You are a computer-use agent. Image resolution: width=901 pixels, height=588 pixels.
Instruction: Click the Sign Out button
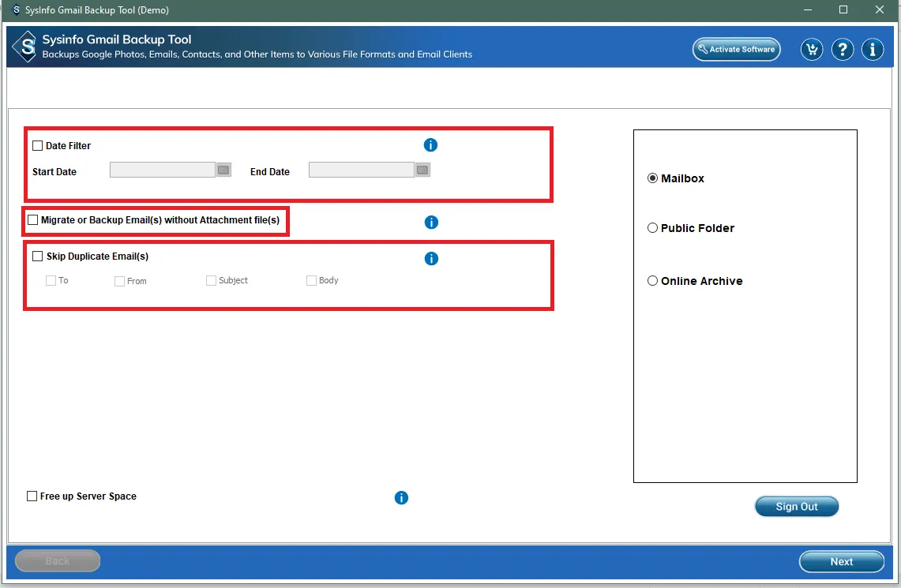click(x=797, y=507)
